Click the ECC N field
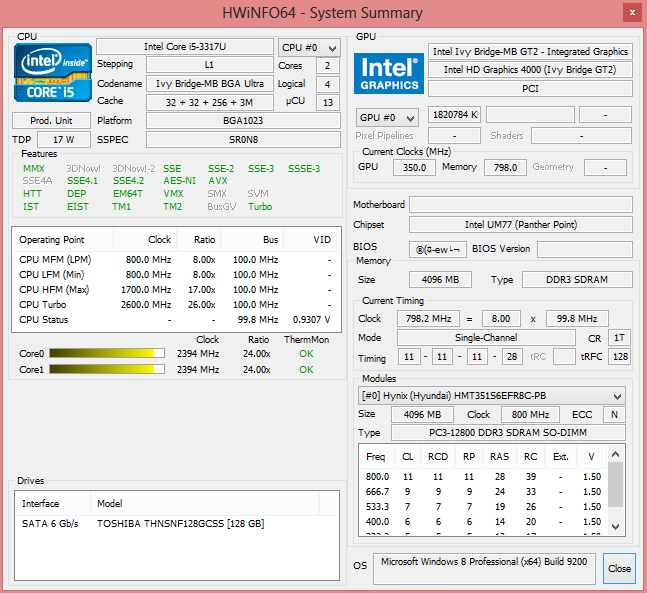This screenshot has width=647, height=593. 614,414
